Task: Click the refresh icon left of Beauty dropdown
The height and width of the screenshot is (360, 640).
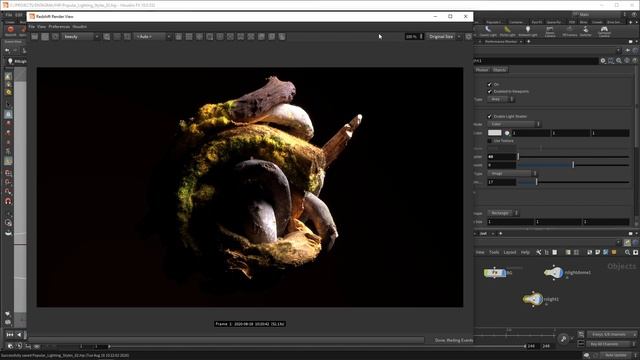Action: click(55, 37)
